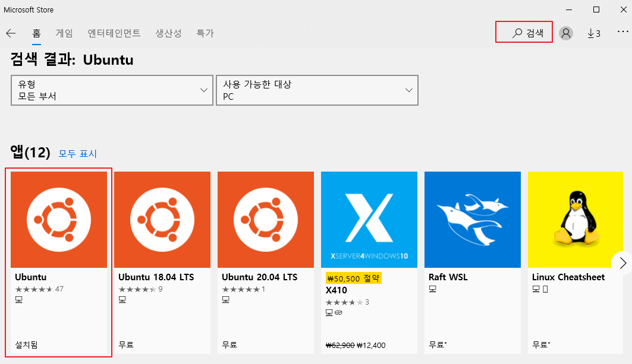This screenshot has height=364, width=632.
Task: Click the mobile device icon under Linux Cheatsheet
Action: tap(545, 289)
